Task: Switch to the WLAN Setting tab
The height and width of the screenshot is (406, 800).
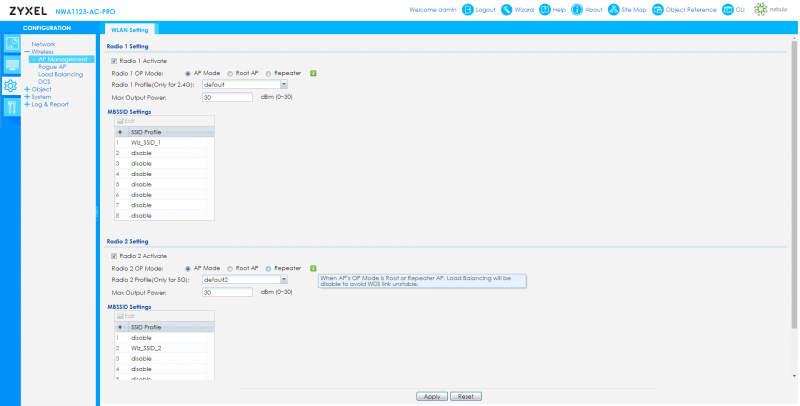Action: [x=130, y=30]
